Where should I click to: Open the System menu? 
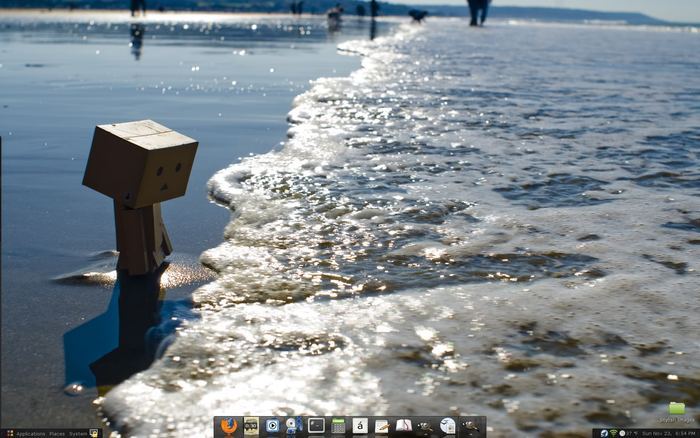78,433
